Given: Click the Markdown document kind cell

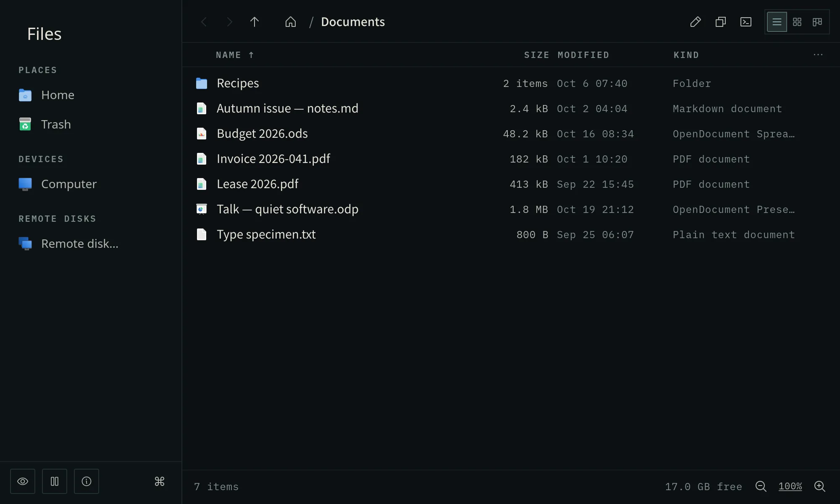Looking at the screenshot, I should (727, 109).
